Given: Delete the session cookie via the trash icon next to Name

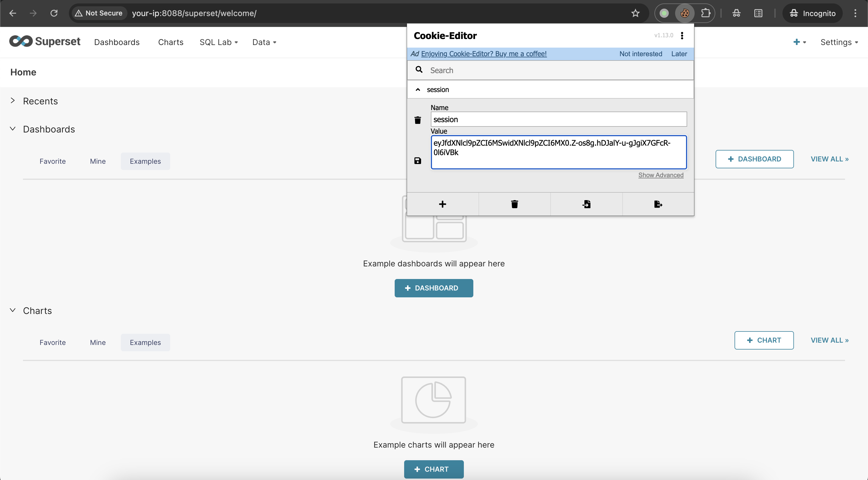Looking at the screenshot, I should 417,120.
